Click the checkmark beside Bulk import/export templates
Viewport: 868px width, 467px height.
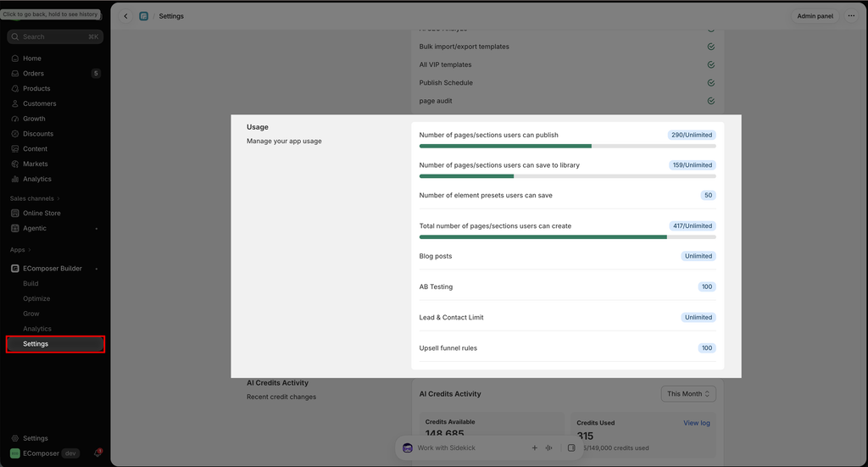pyautogui.click(x=711, y=47)
